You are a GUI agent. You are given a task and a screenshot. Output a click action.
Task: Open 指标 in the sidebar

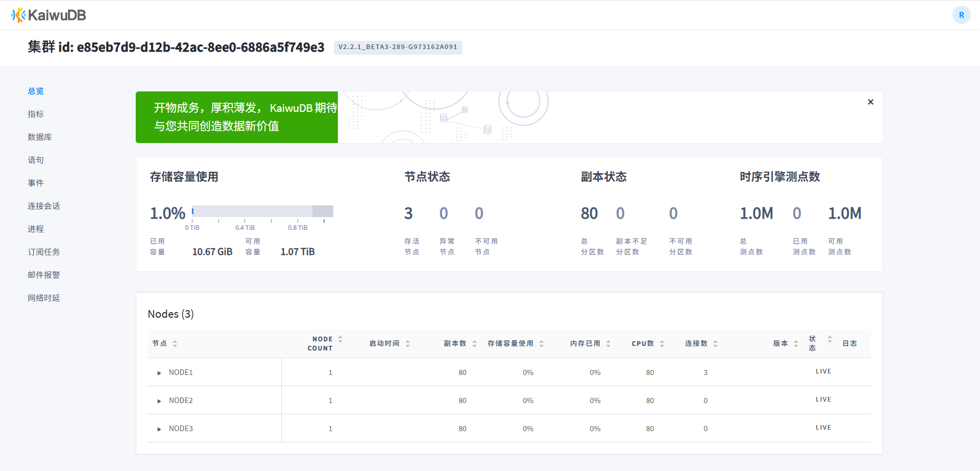[x=36, y=114]
